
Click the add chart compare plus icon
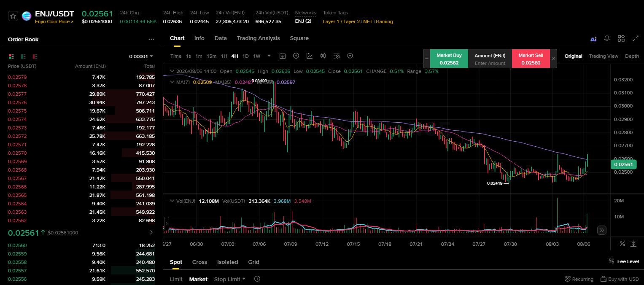(x=296, y=56)
